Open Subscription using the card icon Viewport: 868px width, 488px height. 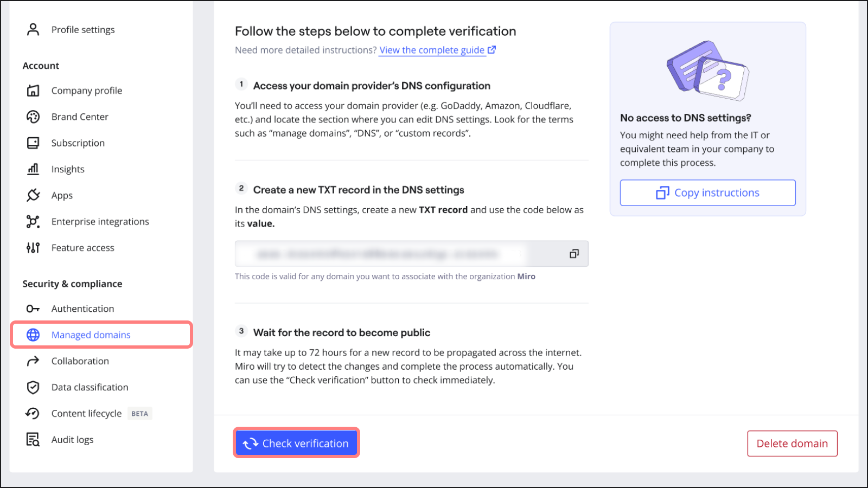[x=33, y=143]
